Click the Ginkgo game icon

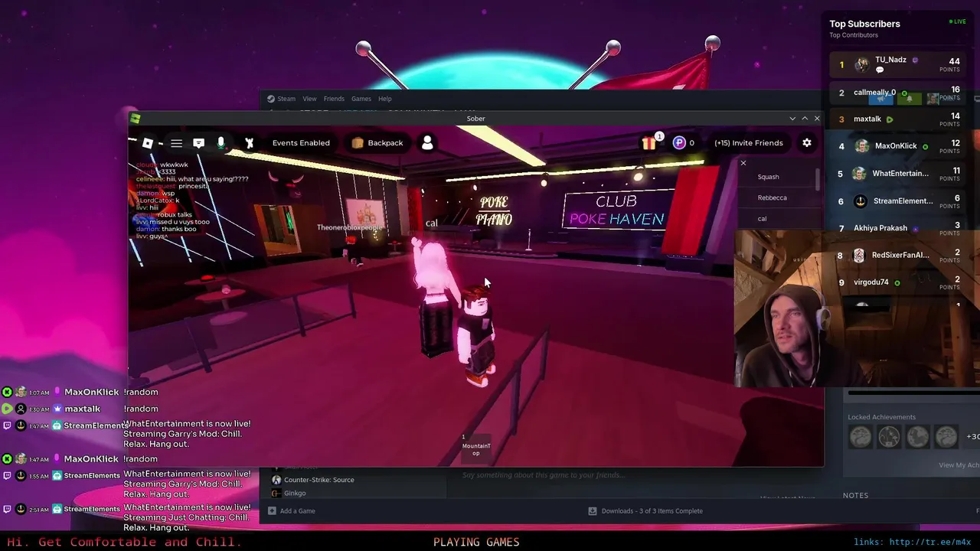pyautogui.click(x=276, y=494)
